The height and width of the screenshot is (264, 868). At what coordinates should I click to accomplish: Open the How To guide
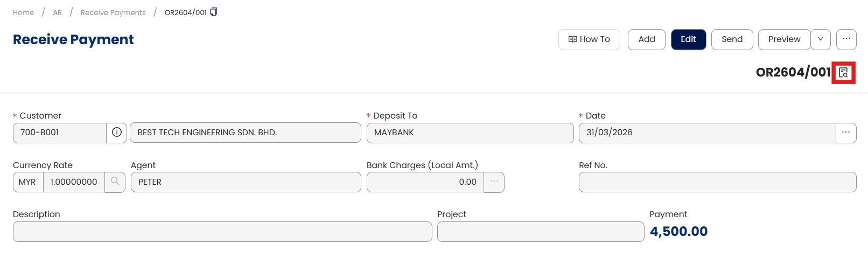click(x=589, y=39)
